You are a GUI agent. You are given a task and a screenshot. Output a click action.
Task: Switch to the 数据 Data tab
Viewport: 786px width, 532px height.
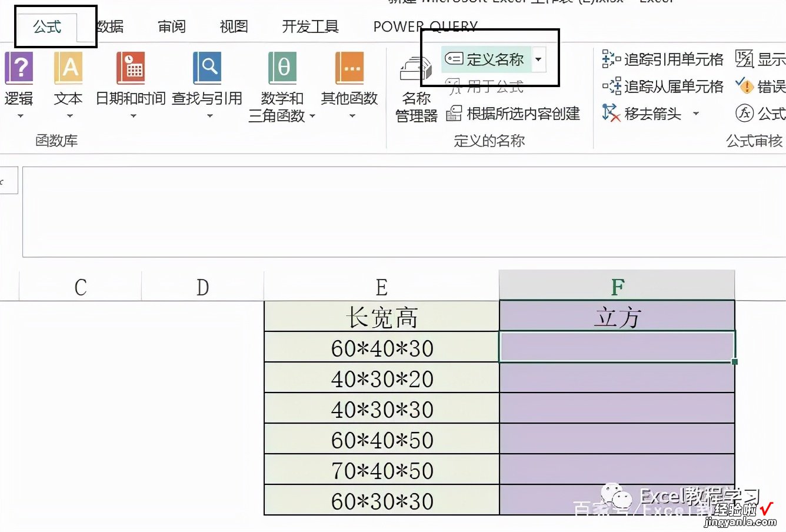tap(110, 26)
